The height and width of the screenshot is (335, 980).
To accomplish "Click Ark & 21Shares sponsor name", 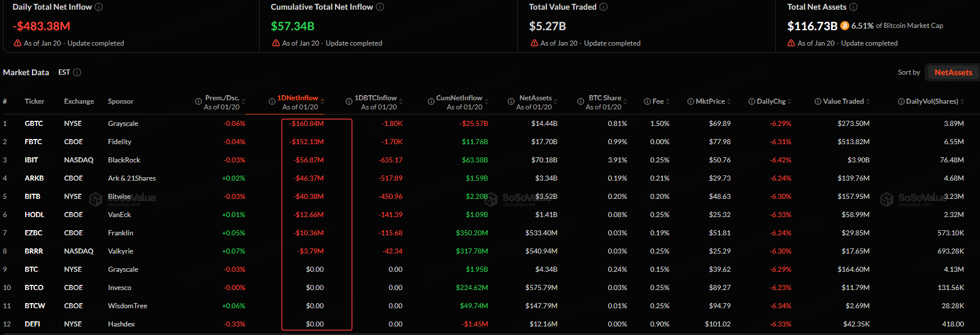I will pyautogui.click(x=132, y=178).
